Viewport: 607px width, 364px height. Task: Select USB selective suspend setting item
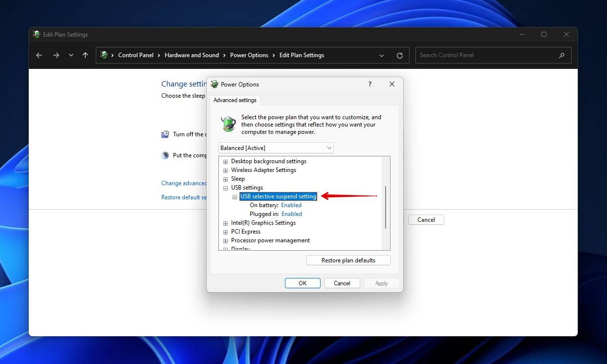(x=279, y=196)
